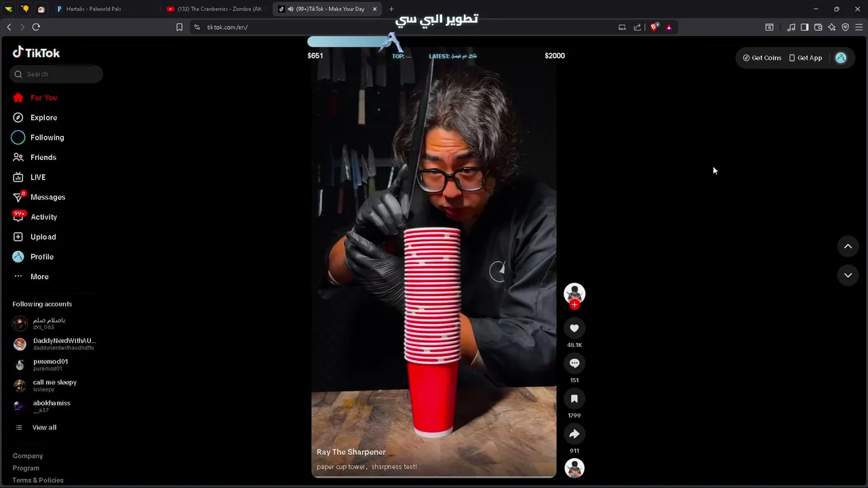Switch to The Cranberries - Zombie tab

click(x=216, y=9)
